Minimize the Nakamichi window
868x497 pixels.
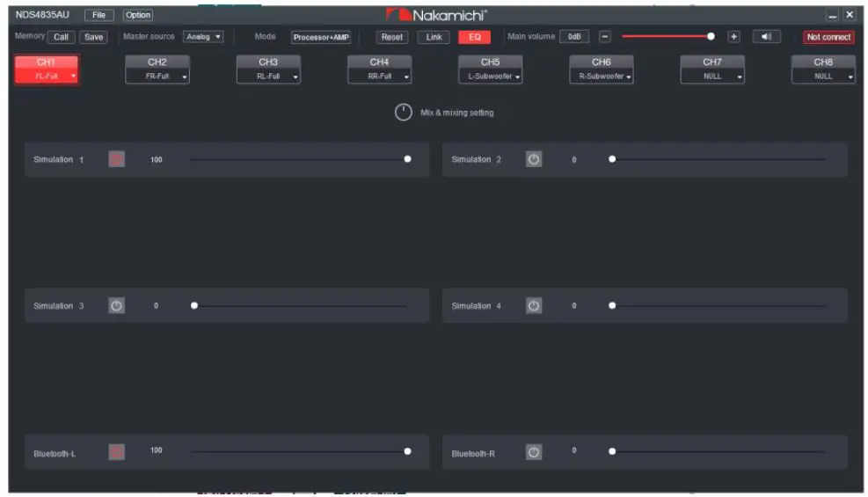pos(832,15)
